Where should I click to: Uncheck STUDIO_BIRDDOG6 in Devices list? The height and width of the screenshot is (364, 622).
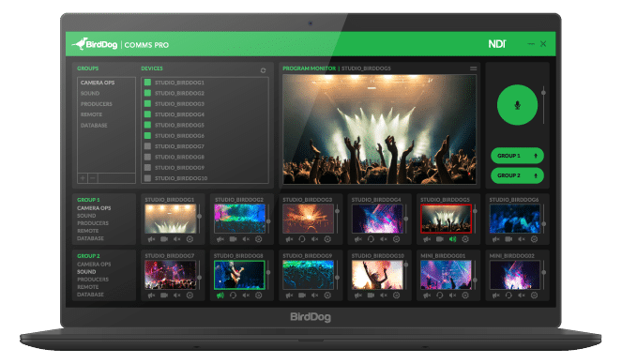pyautogui.click(x=147, y=136)
